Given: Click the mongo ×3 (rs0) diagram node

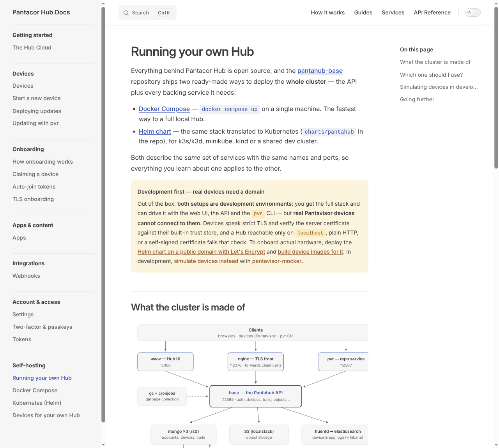Looking at the screenshot, I should click(x=184, y=434).
